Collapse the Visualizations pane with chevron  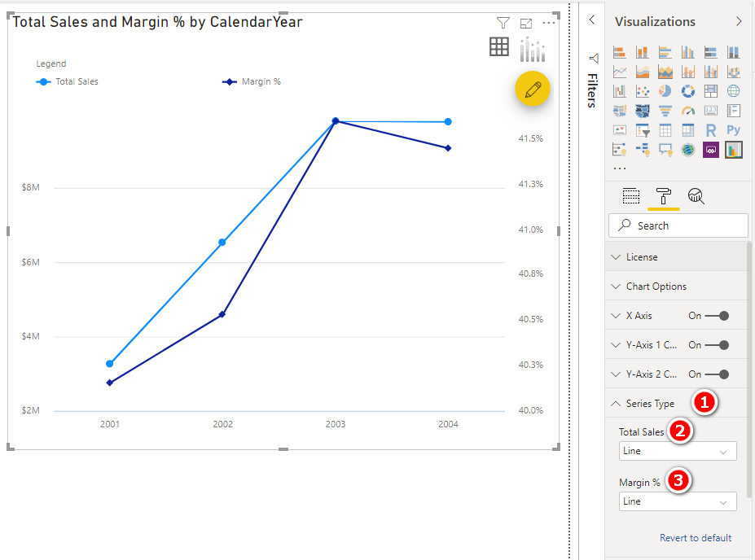click(739, 21)
